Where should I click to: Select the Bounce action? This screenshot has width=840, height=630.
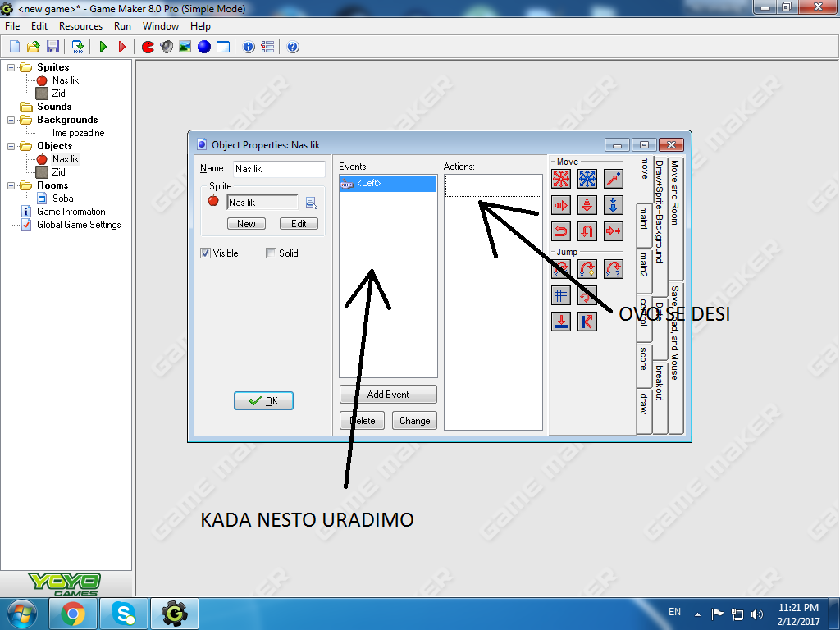pos(587,322)
